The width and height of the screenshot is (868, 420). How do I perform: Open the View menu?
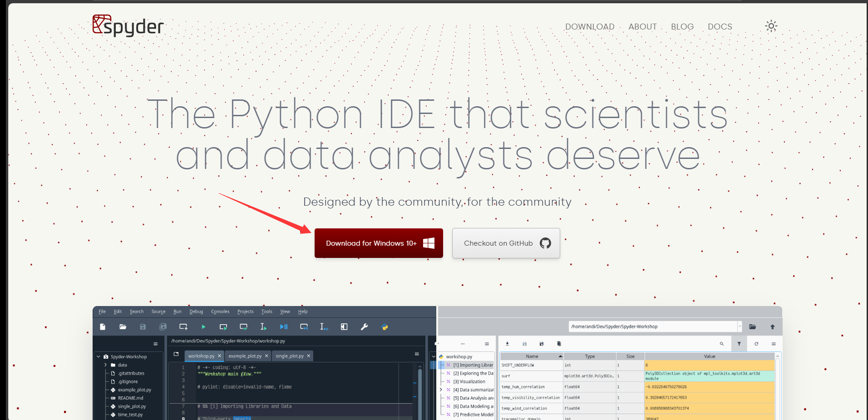tap(285, 311)
